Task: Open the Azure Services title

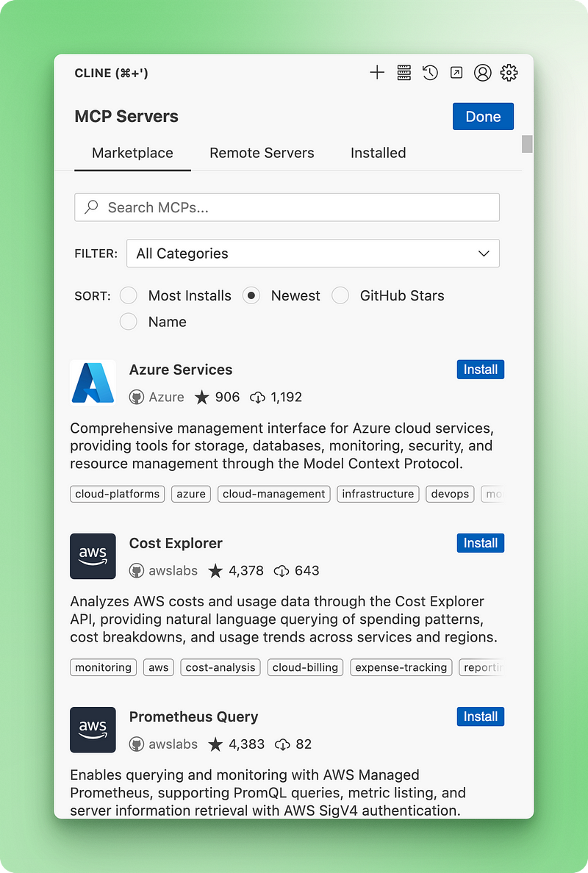Action: [181, 370]
